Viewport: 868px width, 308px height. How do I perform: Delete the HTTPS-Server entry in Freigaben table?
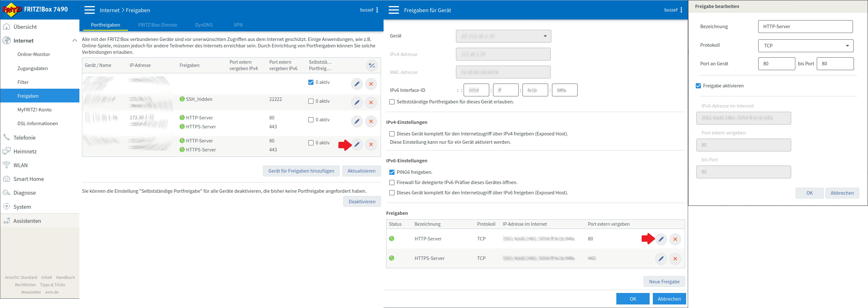pyautogui.click(x=675, y=259)
